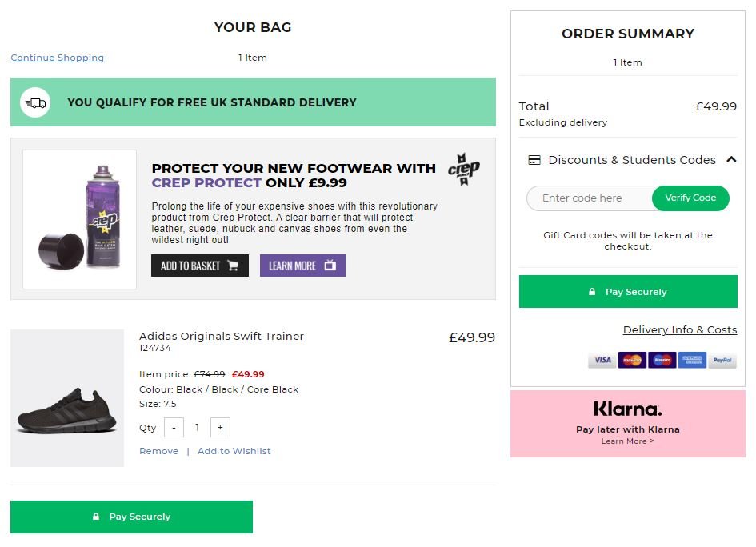Click the PayPal payment icon
The width and height of the screenshot is (756, 547).
click(722, 360)
